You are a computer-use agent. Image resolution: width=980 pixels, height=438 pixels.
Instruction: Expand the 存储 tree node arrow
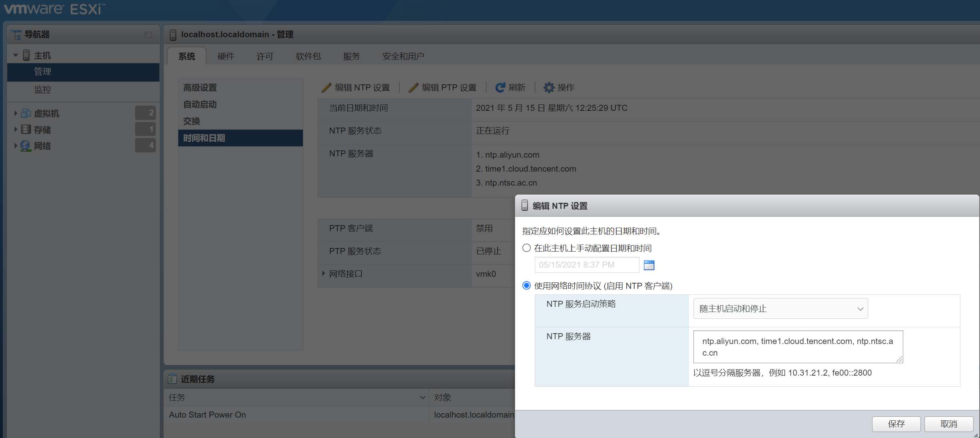point(16,129)
